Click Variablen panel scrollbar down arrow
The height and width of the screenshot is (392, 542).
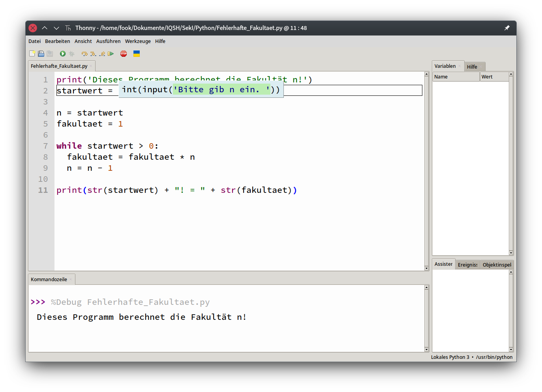pos(511,253)
